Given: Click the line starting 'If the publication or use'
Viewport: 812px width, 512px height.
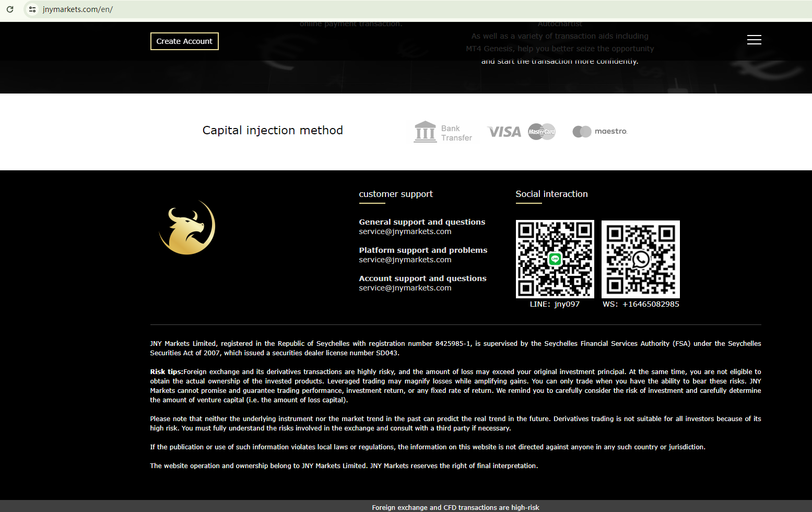Looking at the screenshot, I should (428, 447).
